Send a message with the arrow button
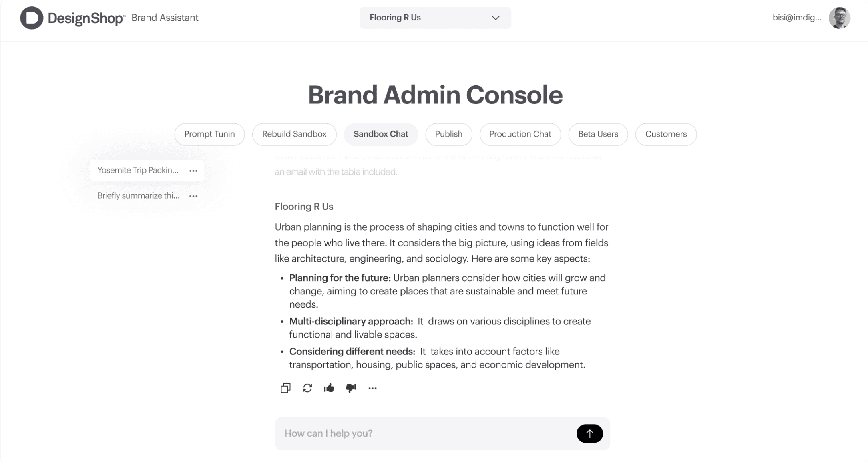Viewport: 868px width, 463px height. point(589,433)
